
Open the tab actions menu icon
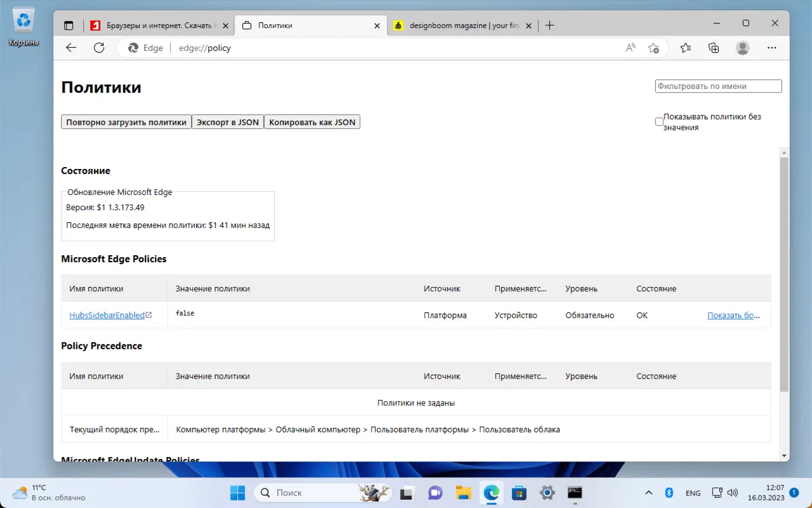tap(69, 25)
